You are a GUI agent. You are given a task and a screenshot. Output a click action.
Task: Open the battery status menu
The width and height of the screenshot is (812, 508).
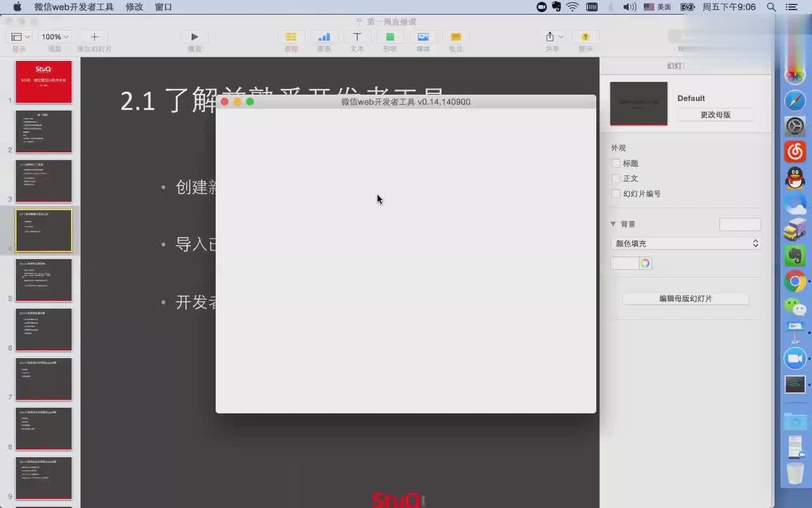click(688, 7)
